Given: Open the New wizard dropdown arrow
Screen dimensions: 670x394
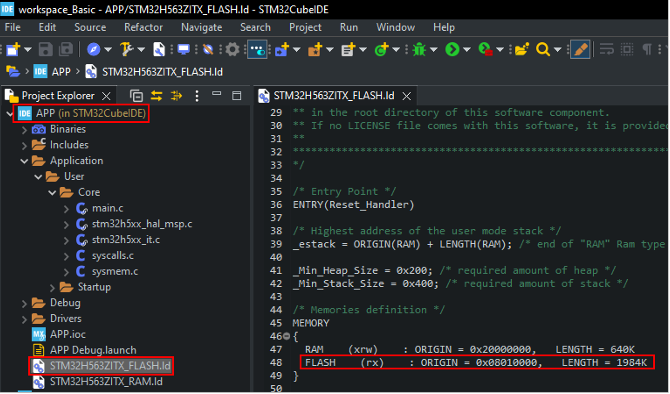Looking at the screenshot, I should [x=28, y=50].
